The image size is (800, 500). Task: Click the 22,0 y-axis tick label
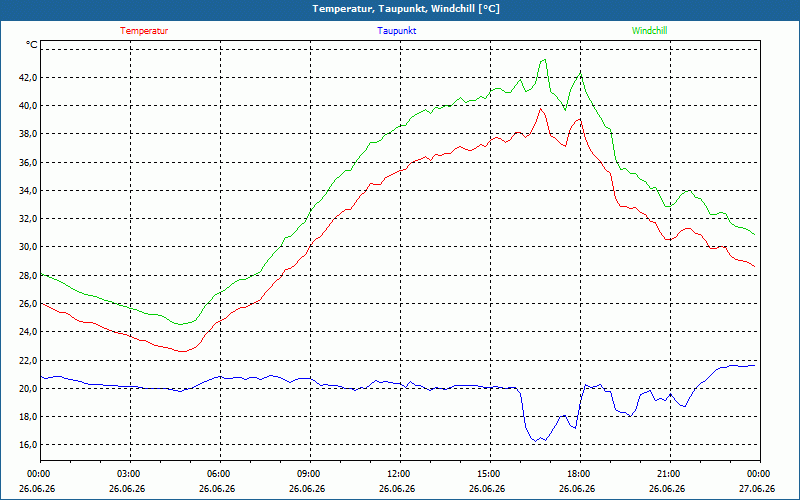29,360
